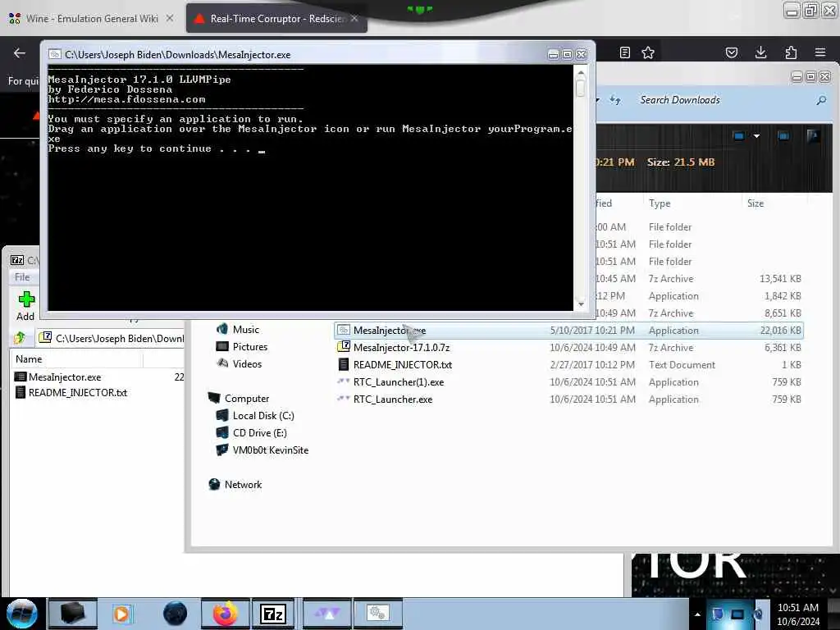Click the console window title bar icon
Viewport: 840px width, 630px height.
55,55
